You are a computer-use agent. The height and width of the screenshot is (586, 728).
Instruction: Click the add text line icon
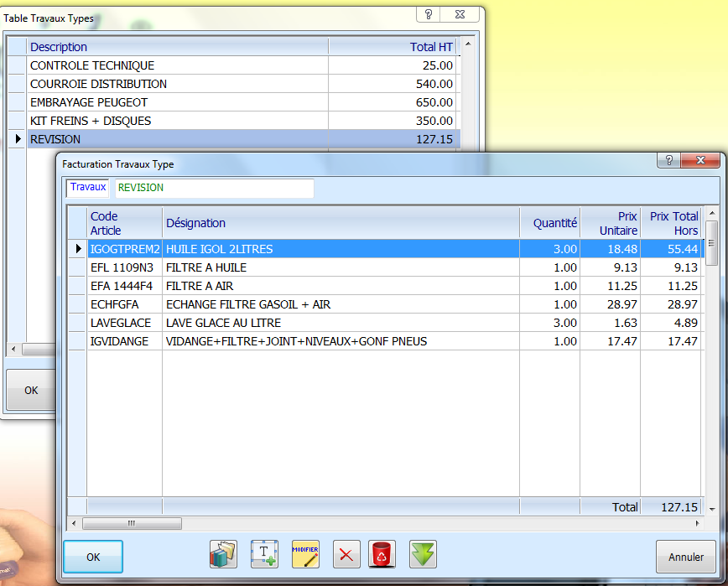point(264,554)
